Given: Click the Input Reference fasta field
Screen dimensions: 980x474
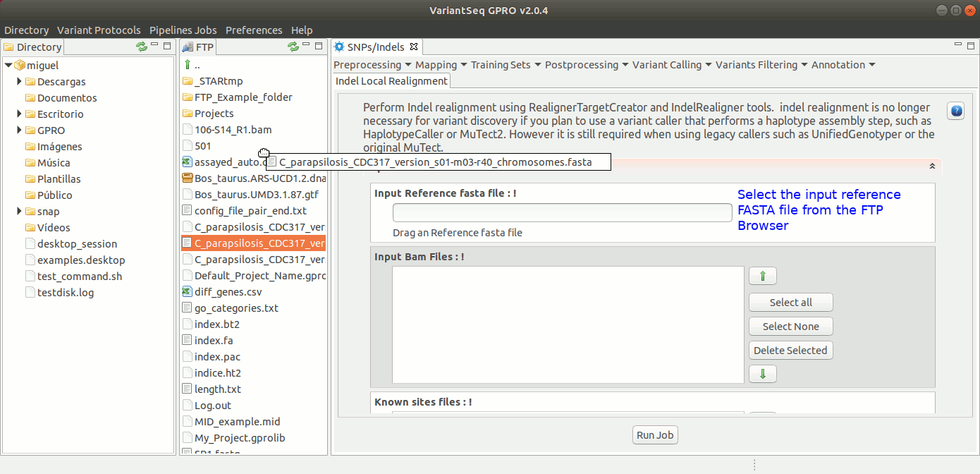Looking at the screenshot, I should (x=562, y=213).
